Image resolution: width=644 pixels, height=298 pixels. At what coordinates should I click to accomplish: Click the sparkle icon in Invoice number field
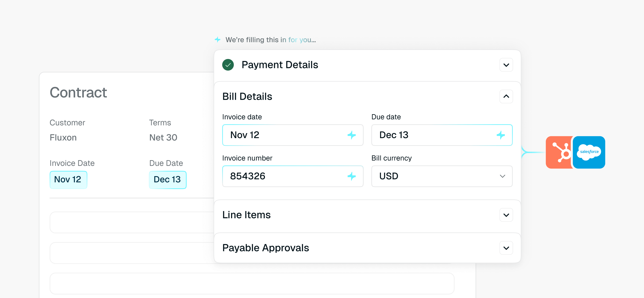pyautogui.click(x=351, y=176)
